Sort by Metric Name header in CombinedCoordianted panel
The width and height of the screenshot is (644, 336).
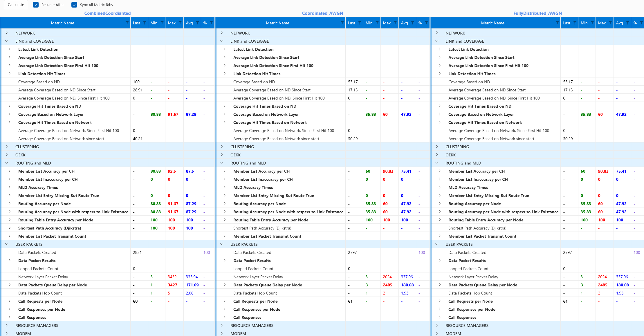coord(62,23)
